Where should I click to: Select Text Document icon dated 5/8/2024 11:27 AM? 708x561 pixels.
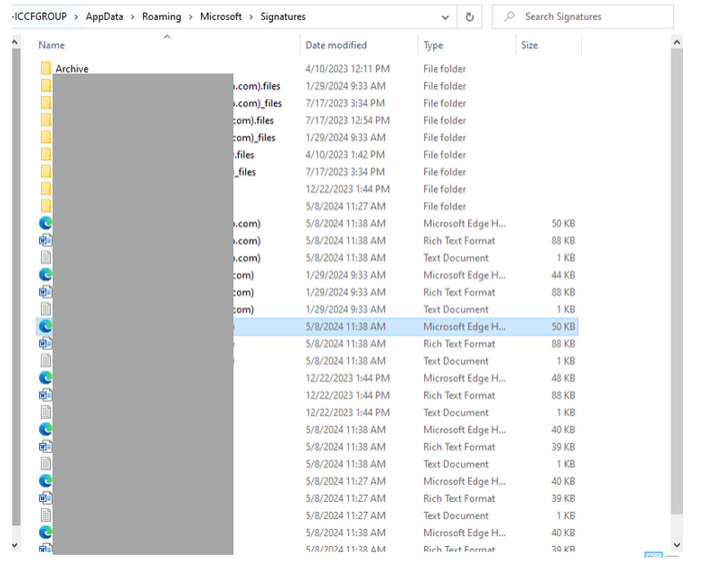46,515
